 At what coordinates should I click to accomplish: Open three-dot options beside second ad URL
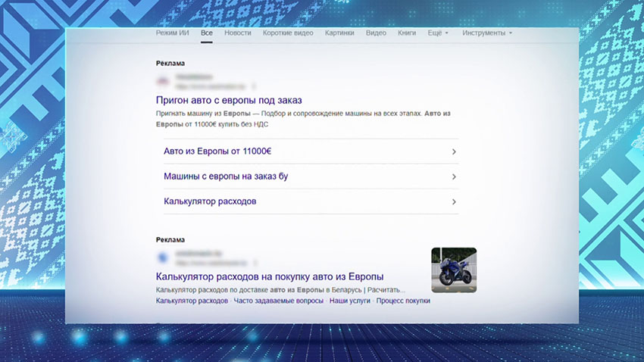click(x=253, y=262)
